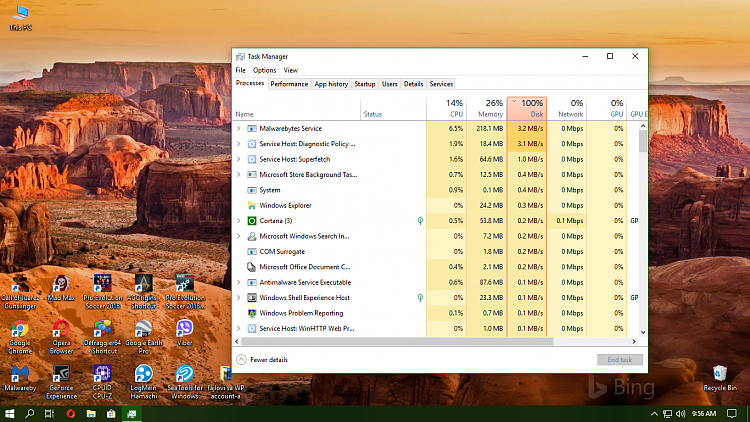750x422 pixels.
Task: Open the View menu
Action: click(x=290, y=70)
